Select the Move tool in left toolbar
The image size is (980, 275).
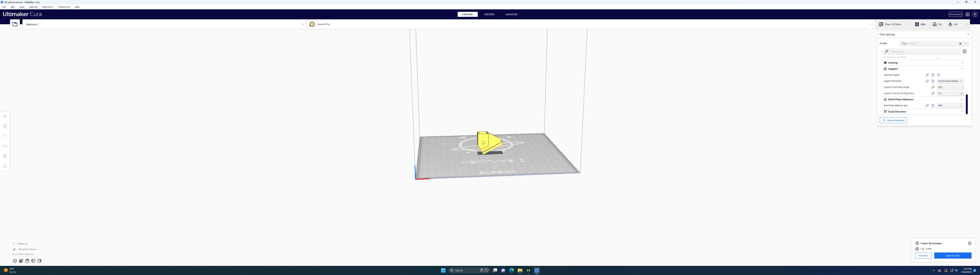(x=5, y=116)
